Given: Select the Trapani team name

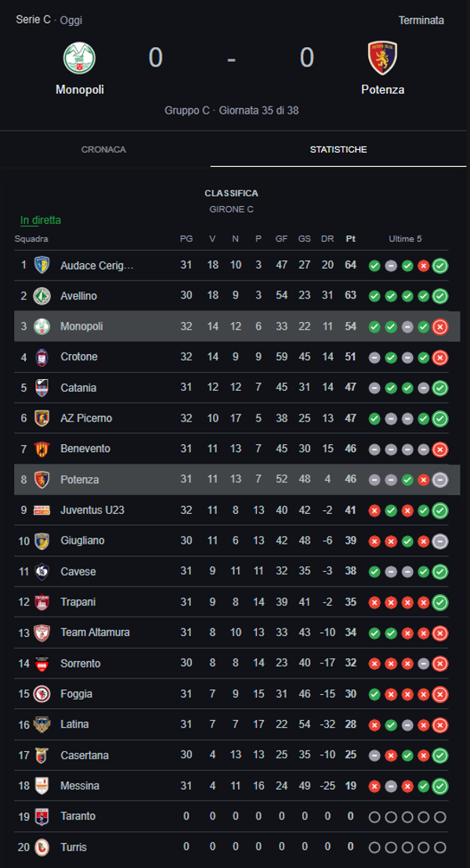Looking at the screenshot, I should [x=78, y=602].
